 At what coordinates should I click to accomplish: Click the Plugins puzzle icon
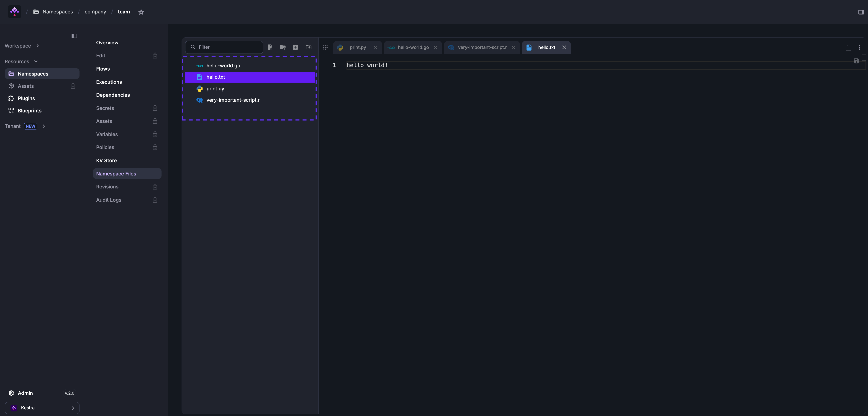11,98
